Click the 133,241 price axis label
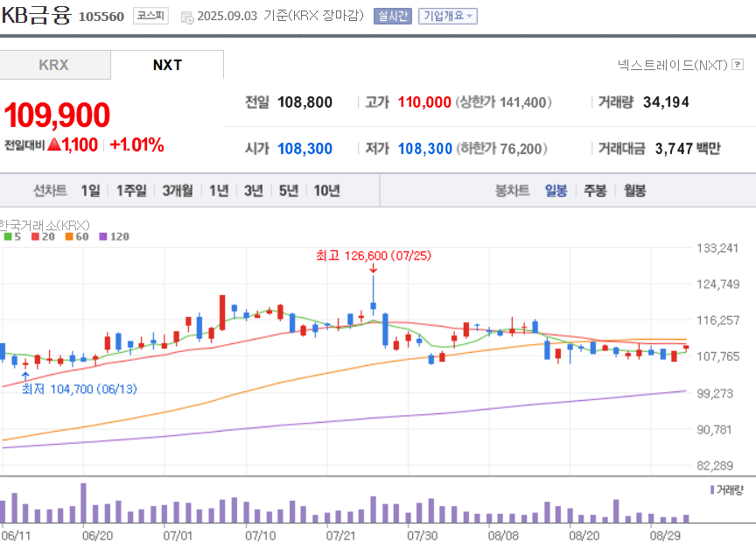The height and width of the screenshot is (549, 756). point(717,248)
